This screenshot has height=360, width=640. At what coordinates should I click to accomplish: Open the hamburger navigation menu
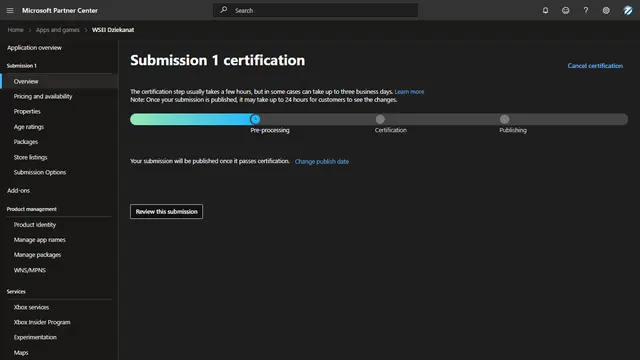[10, 11]
